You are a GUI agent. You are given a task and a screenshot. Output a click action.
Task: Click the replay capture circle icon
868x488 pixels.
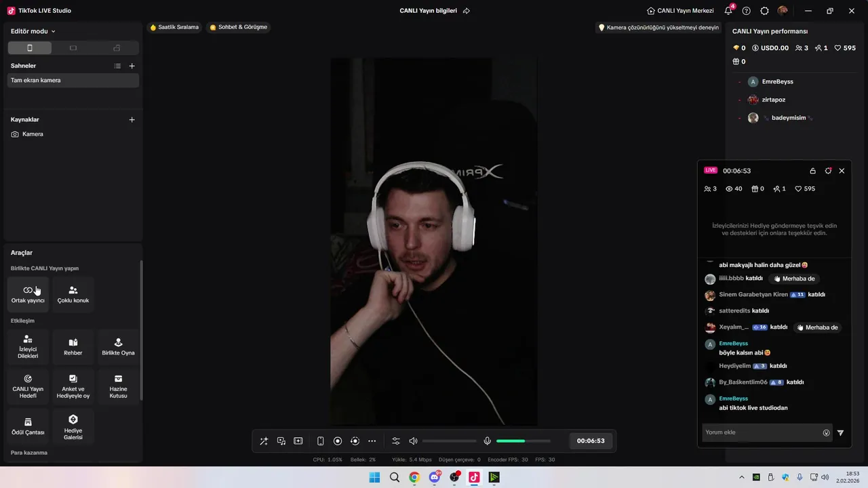click(355, 441)
